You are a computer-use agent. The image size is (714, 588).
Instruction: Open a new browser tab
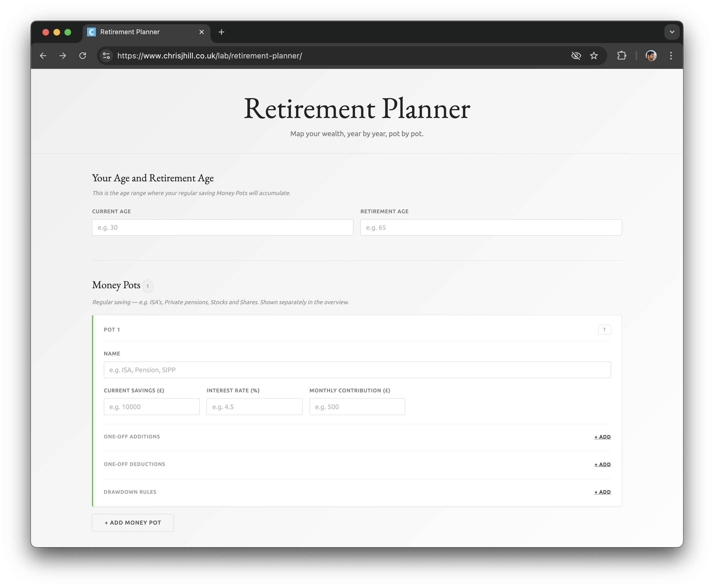pos(221,32)
